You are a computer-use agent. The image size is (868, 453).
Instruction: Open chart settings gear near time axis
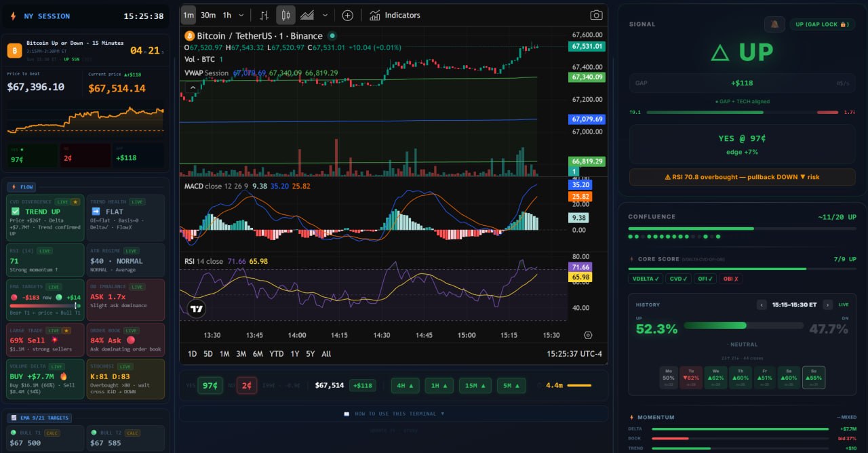coord(587,335)
